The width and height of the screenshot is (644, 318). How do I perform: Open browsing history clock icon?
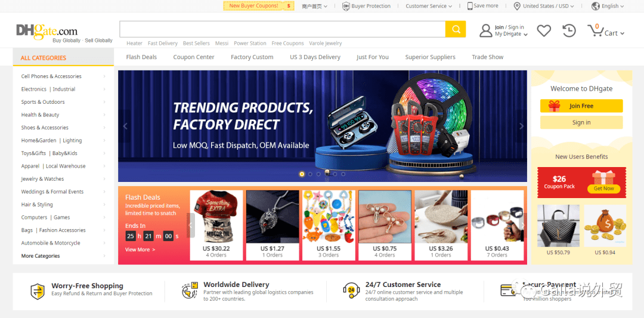[x=569, y=30]
